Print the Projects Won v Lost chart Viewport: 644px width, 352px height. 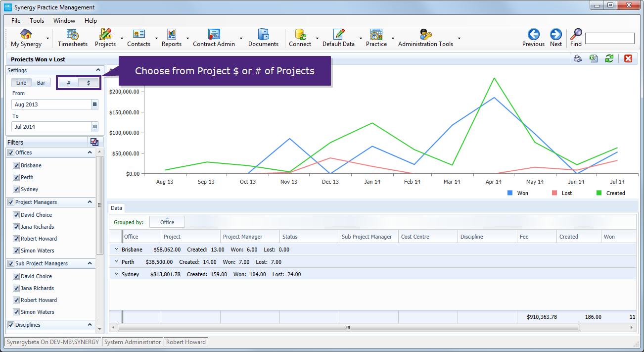pyautogui.click(x=578, y=58)
